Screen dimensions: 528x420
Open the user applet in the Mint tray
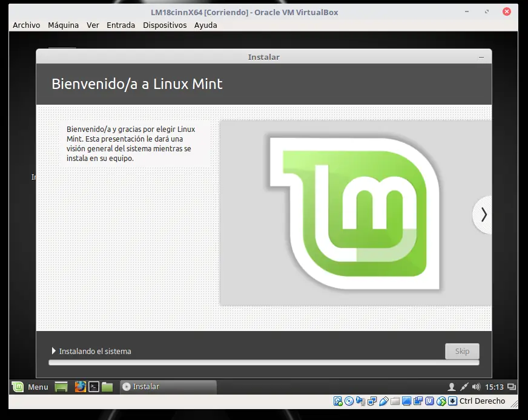tap(452, 387)
